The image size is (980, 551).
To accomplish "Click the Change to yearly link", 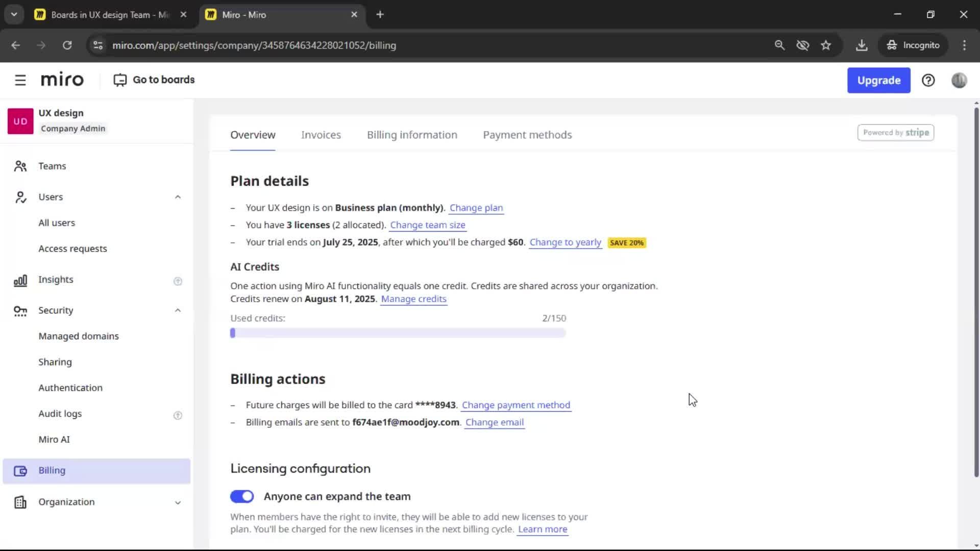I will [x=565, y=242].
